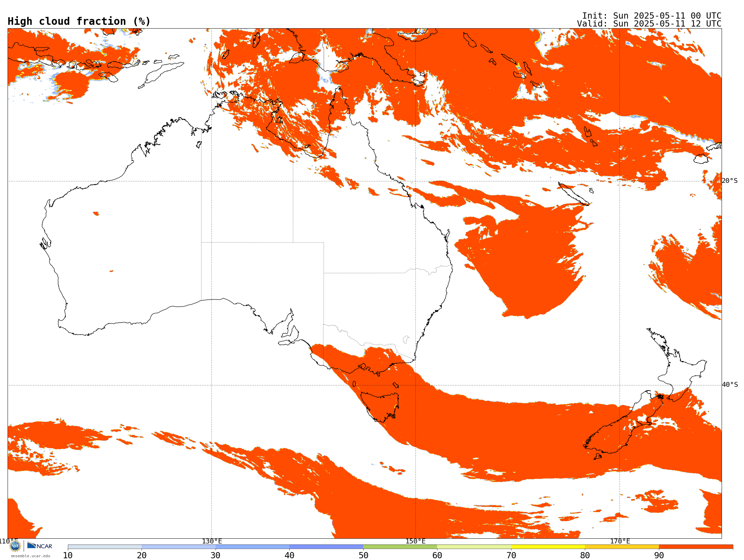Screen dimensions: 744x560
Task: Click the '170°E' longitude label
Action: click(x=620, y=541)
